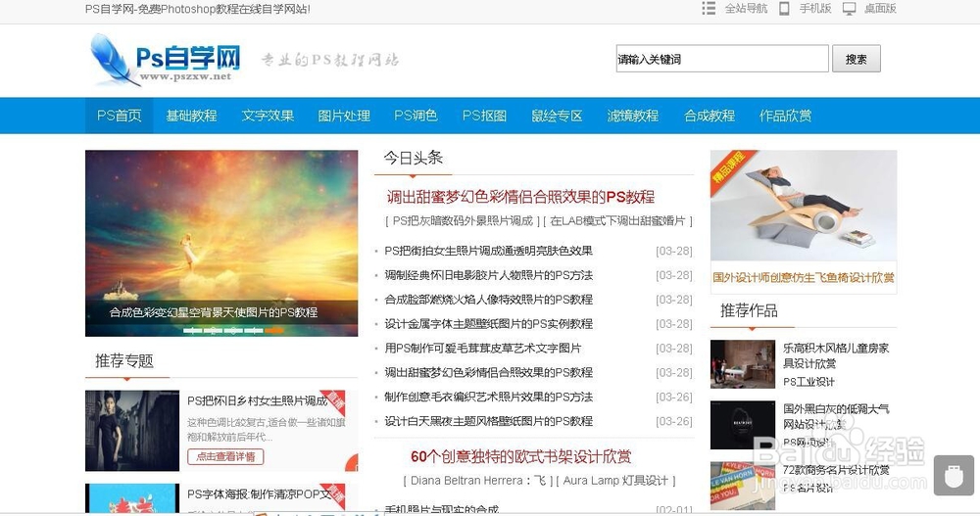The height and width of the screenshot is (516, 980).
Task: Open article PS把街拍女生照片调成通透明亮肤色效果
Action: pyautogui.click(x=488, y=251)
